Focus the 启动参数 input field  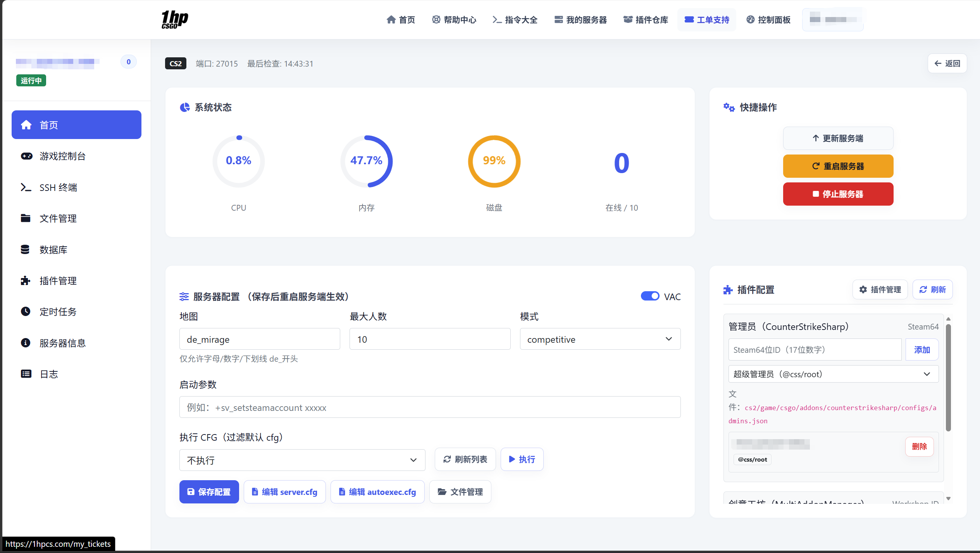pyautogui.click(x=430, y=407)
